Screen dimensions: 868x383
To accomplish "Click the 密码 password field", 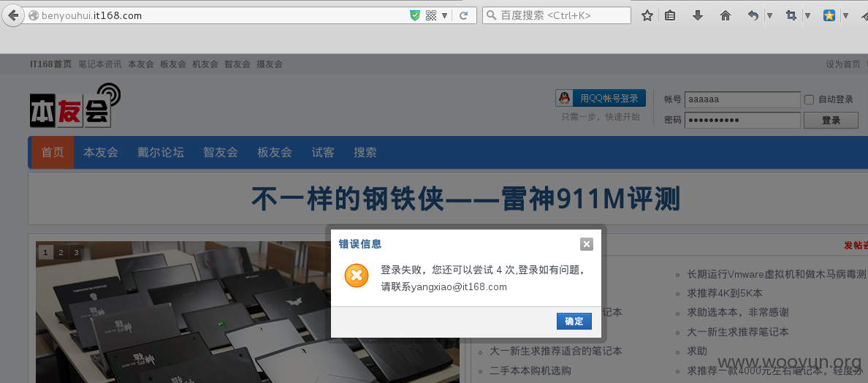I will [x=742, y=120].
